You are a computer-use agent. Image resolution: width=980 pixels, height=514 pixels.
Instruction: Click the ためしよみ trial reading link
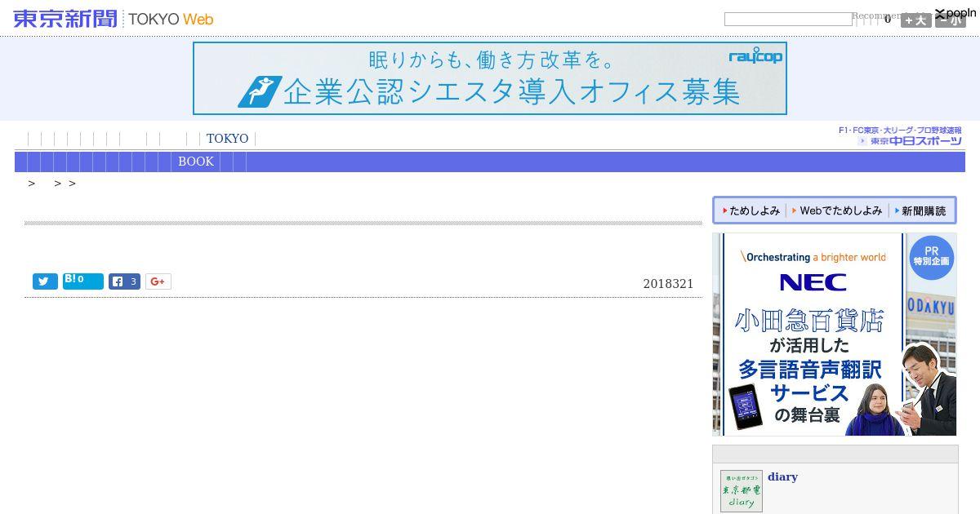[751, 210]
